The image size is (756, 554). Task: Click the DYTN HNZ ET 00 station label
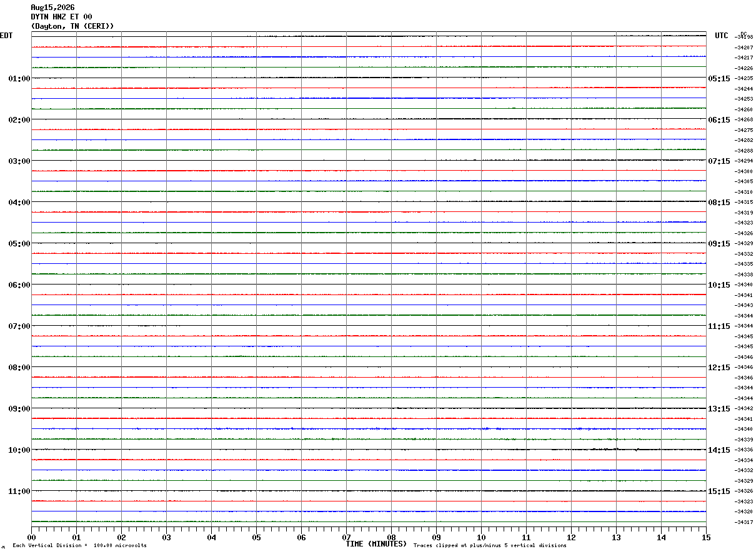click(x=61, y=17)
